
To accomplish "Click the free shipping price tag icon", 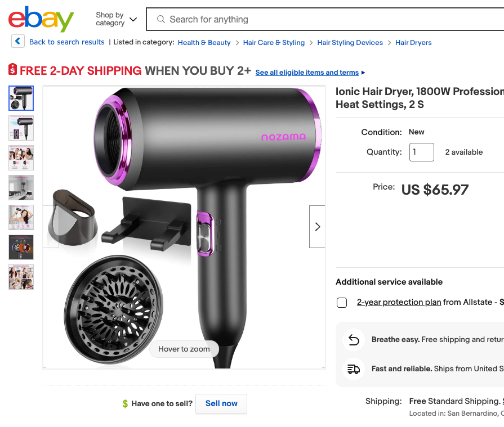I will pyautogui.click(x=13, y=70).
